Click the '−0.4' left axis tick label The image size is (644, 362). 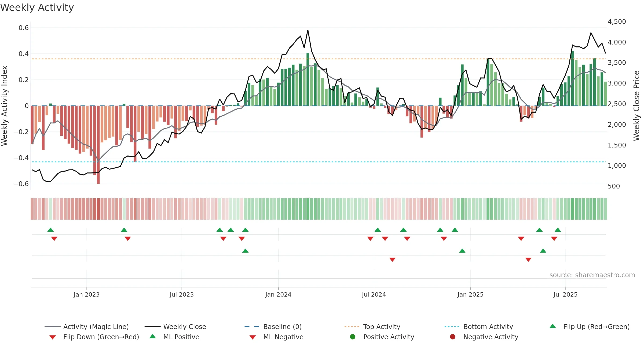[x=21, y=158]
